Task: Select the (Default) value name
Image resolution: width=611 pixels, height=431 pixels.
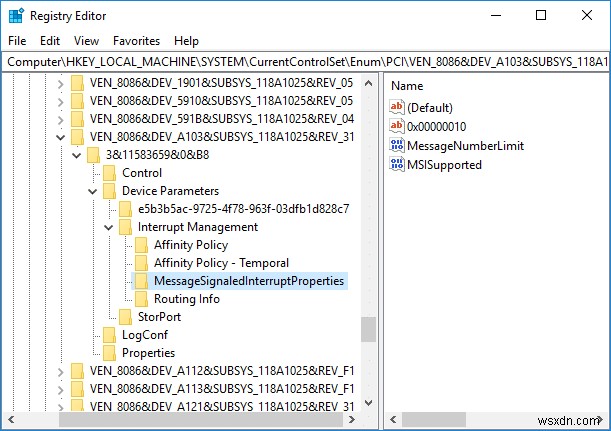Action: point(430,108)
